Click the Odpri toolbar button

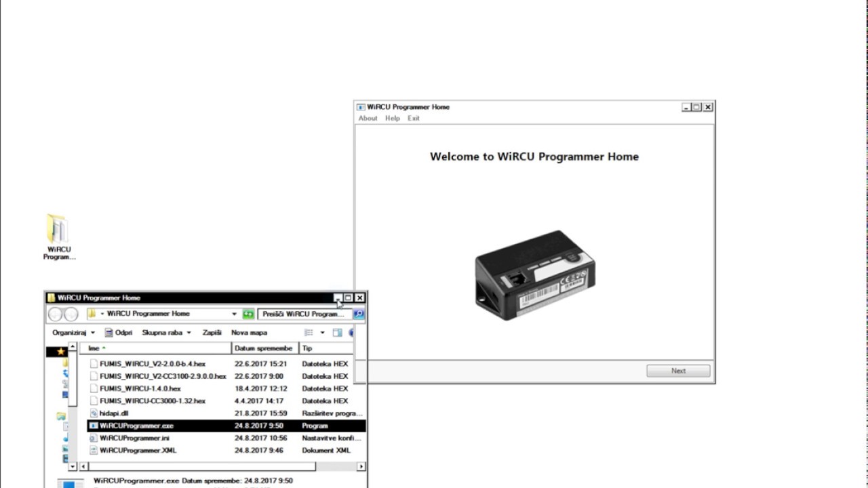click(119, 333)
